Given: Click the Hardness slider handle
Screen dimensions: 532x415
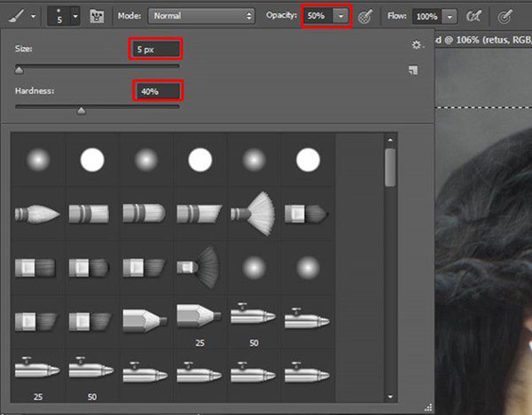Looking at the screenshot, I should (x=82, y=111).
